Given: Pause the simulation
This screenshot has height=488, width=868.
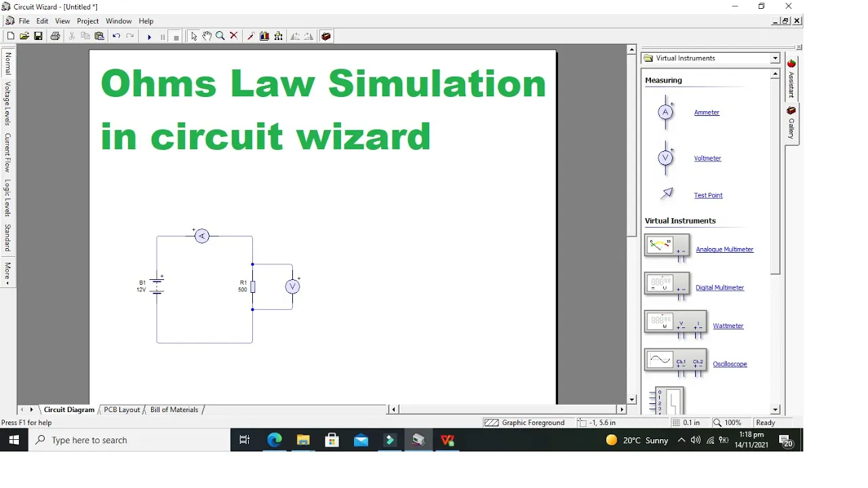Looking at the screenshot, I should coord(163,37).
